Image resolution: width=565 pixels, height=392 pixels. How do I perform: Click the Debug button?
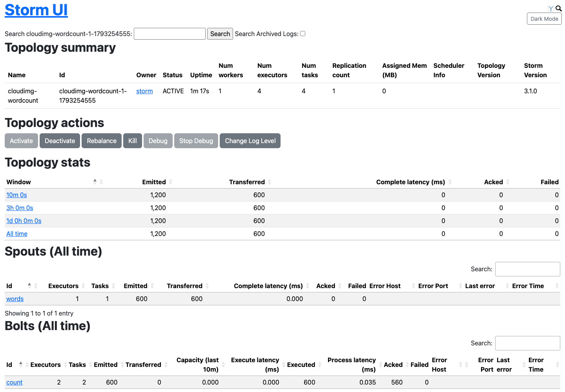[158, 141]
